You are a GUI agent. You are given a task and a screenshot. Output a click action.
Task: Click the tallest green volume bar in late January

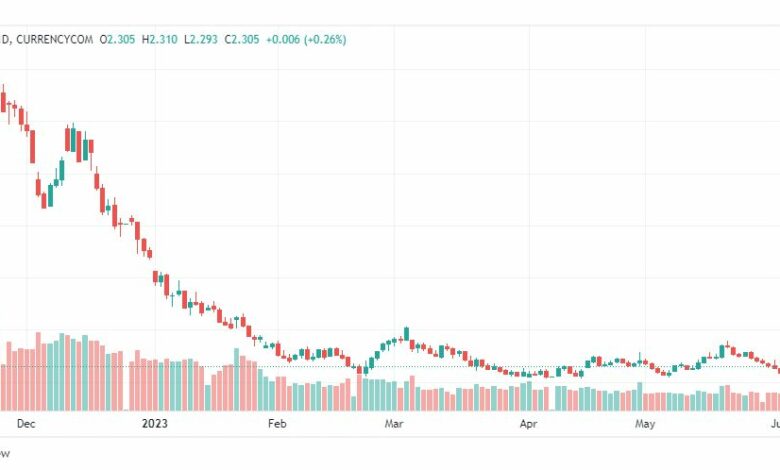pos(237,379)
